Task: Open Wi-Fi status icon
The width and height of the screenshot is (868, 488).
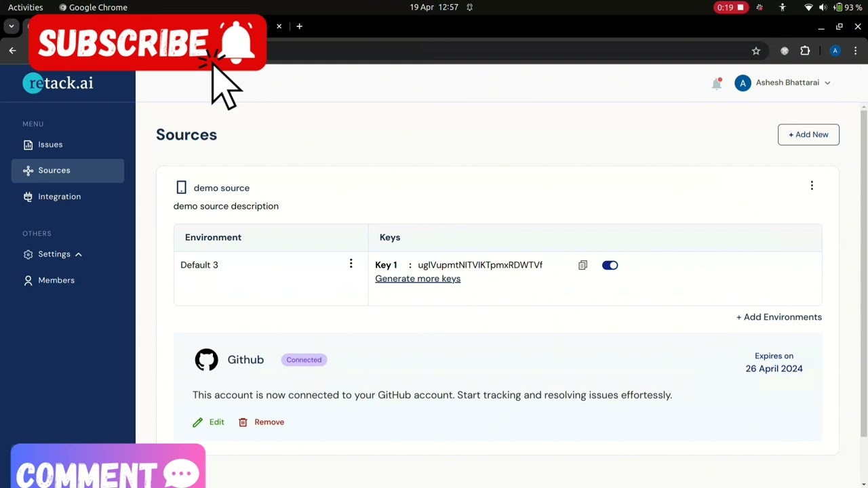Action: tap(808, 7)
